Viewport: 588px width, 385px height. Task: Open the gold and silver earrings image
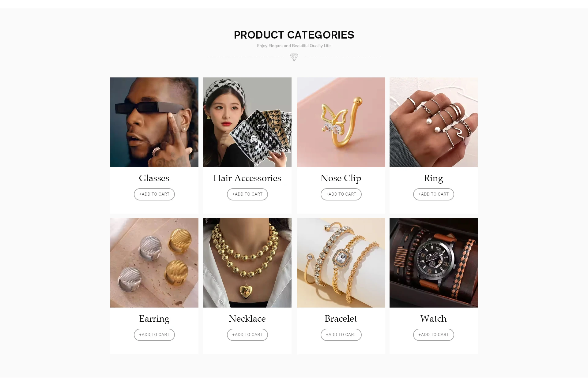[x=154, y=263]
